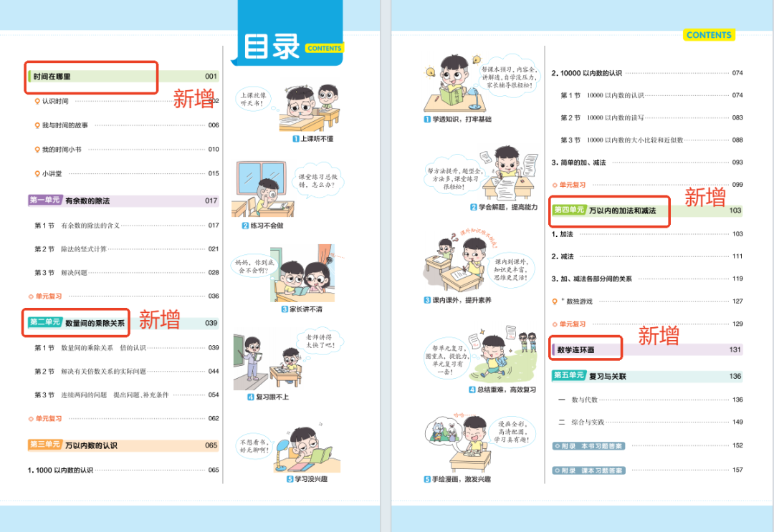Viewport: 774px width, 532px height.
Task: Click the pin icon beside 小讲堂
Action: point(37,173)
